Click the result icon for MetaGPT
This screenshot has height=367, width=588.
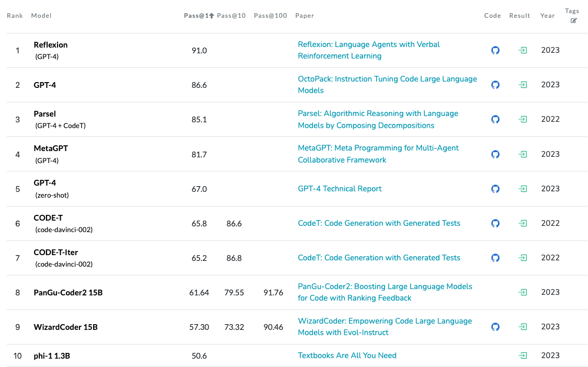tap(523, 154)
